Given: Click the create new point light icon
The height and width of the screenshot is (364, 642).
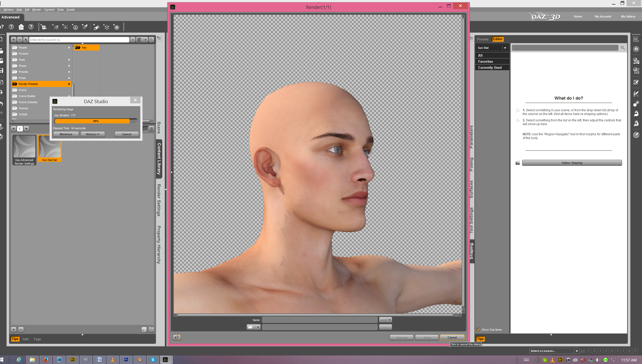Looking at the screenshot, I should coord(65,27).
